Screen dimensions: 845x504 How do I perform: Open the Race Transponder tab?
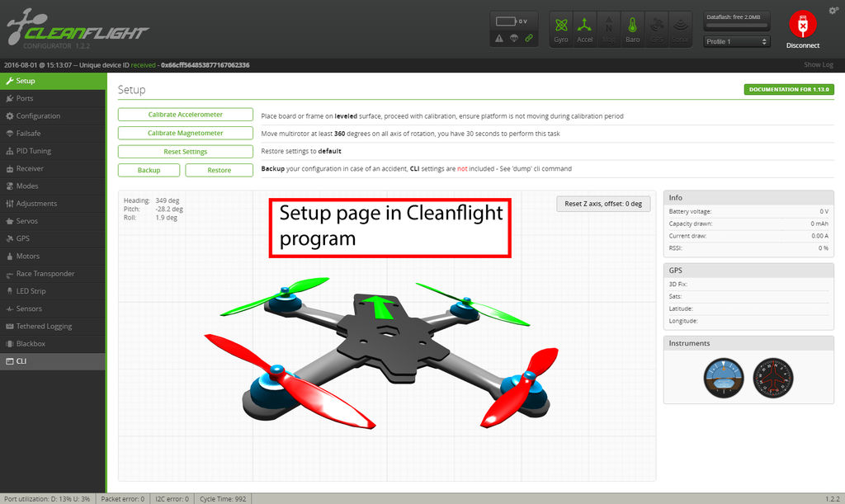tap(53, 274)
